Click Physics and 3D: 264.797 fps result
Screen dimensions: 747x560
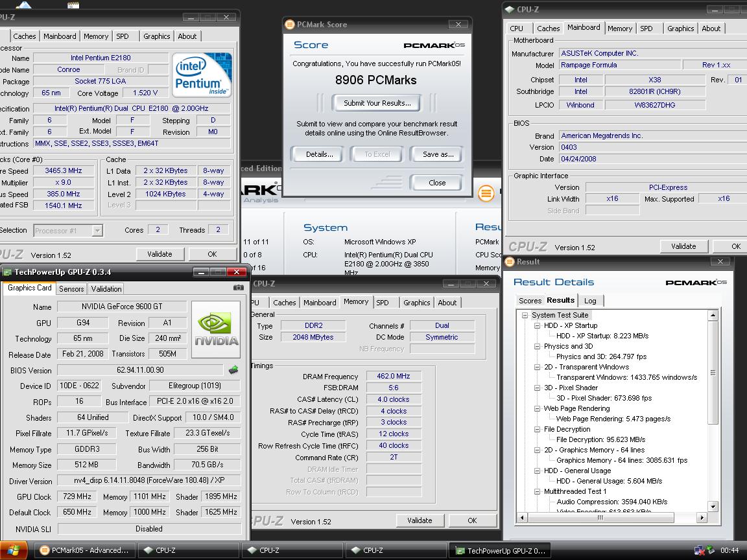point(601,356)
